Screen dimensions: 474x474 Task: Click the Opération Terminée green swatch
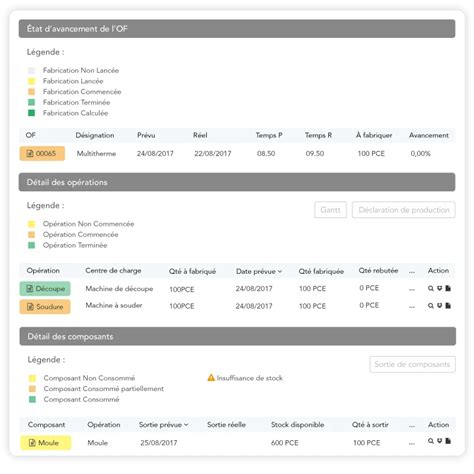[x=31, y=245]
